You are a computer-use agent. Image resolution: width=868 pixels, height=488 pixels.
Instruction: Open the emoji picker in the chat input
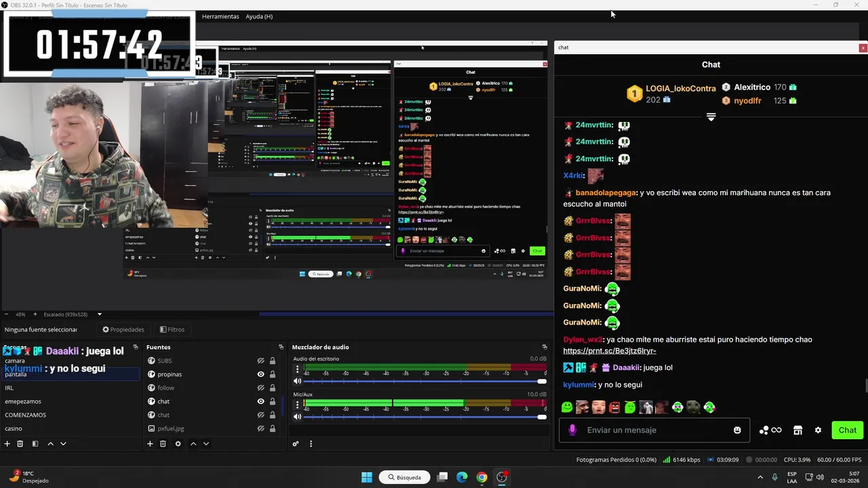point(737,430)
